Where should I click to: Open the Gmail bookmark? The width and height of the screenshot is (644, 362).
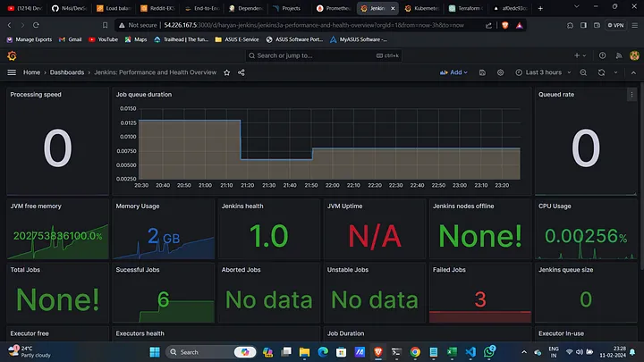coord(71,39)
